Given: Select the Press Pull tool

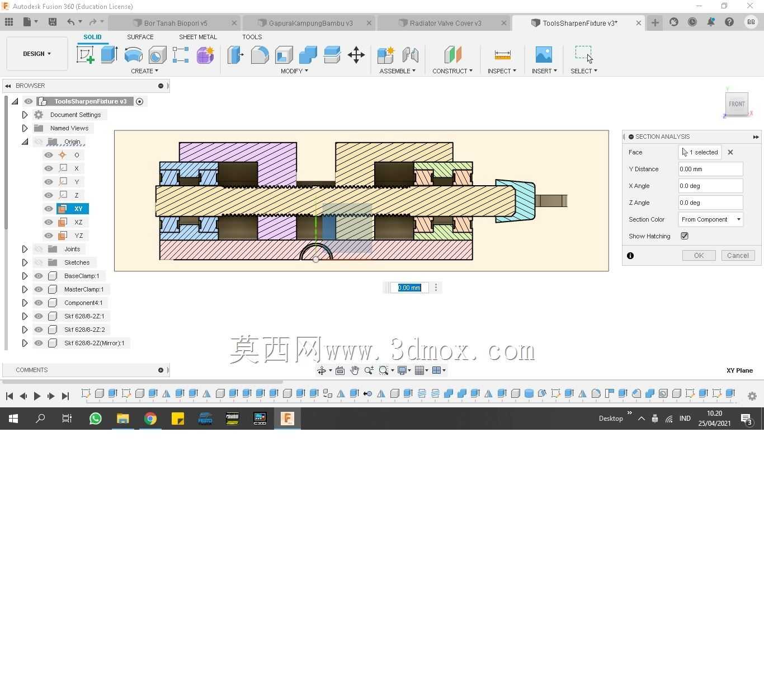Looking at the screenshot, I should point(235,55).
